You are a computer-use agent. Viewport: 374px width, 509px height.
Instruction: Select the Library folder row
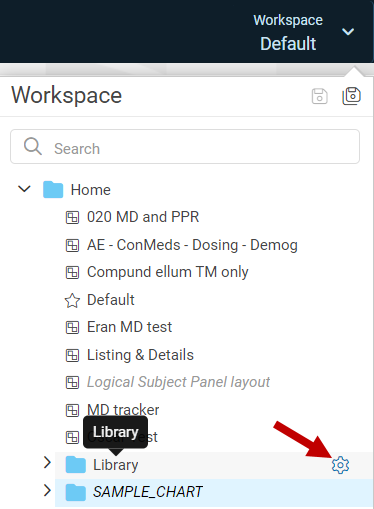coord(214,465)
